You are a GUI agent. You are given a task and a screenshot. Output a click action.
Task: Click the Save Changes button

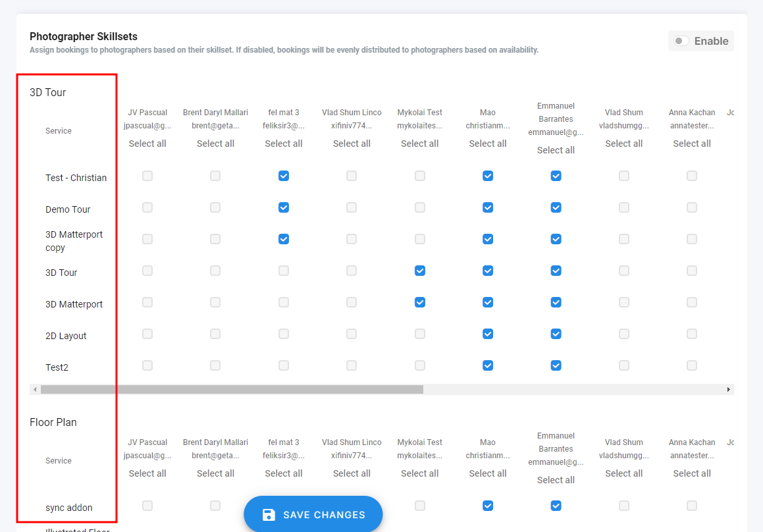pos(313,514)
